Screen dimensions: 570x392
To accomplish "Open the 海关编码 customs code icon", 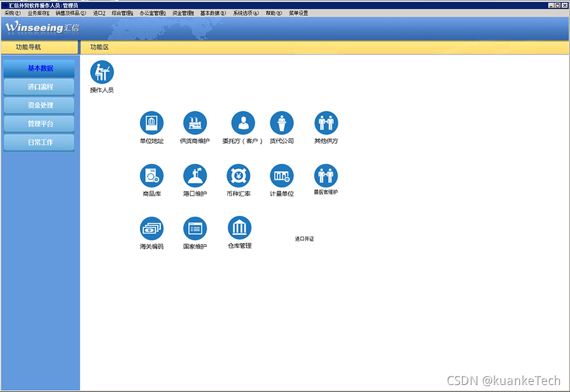I will pos(151,229).
